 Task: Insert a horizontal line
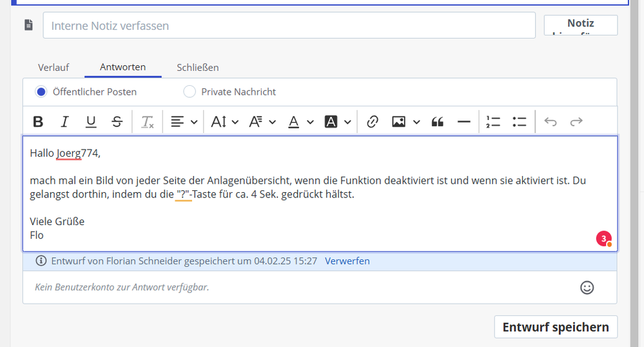[x=463, y=122]
